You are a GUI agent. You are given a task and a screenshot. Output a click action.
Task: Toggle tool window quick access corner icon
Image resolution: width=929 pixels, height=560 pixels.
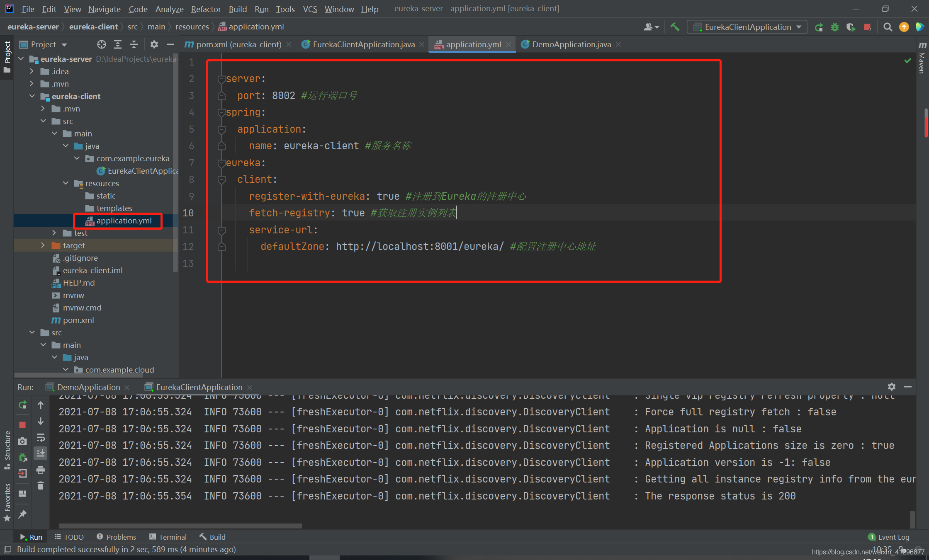(7, 549)
